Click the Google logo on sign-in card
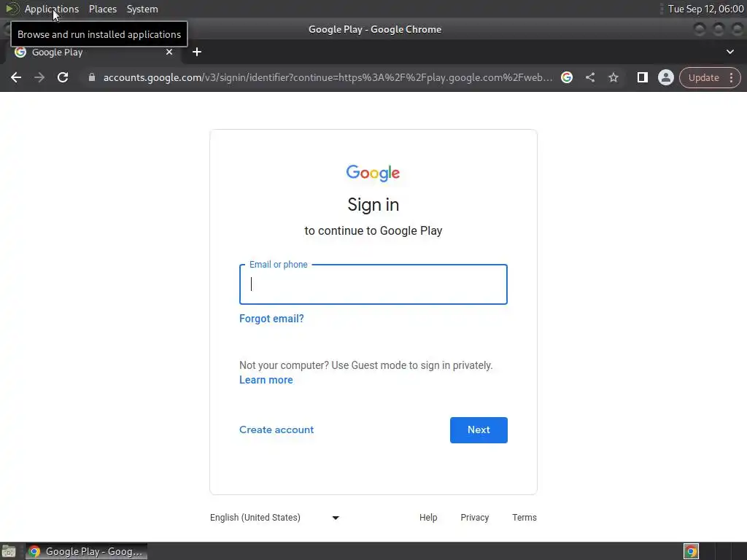The height and width of the screenshot is (560, 747). (373, 174)
